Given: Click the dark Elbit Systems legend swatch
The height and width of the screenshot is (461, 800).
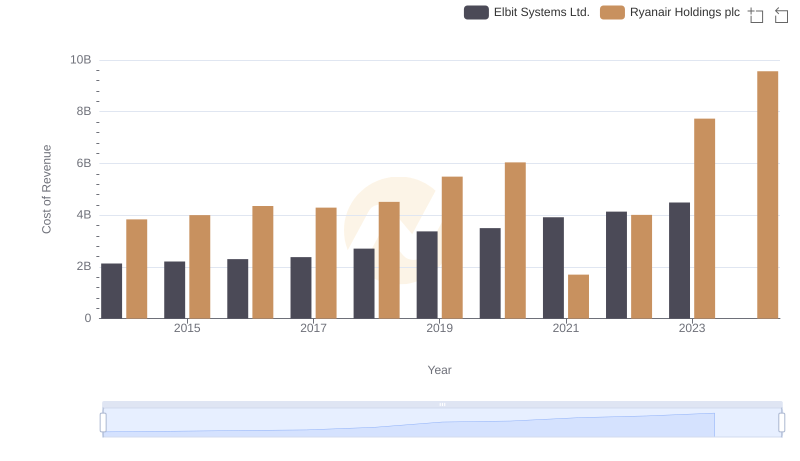Looking at the screenshot, I should point(476,12).
